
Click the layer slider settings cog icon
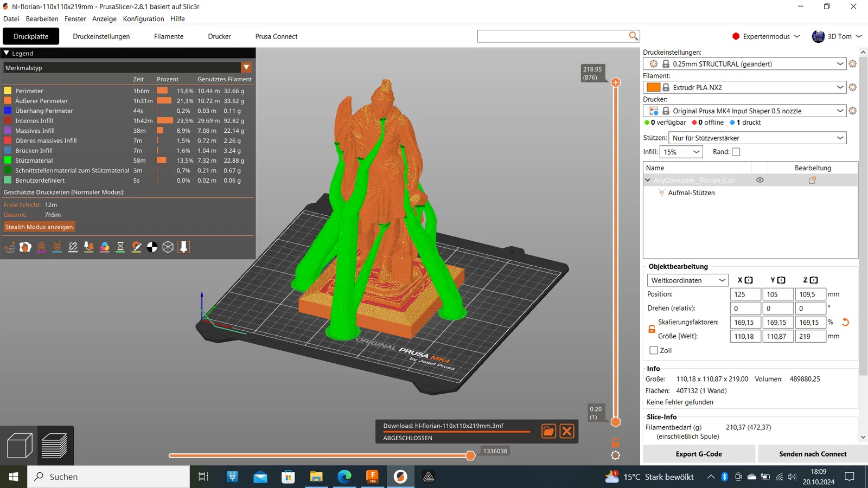point(615,455)
